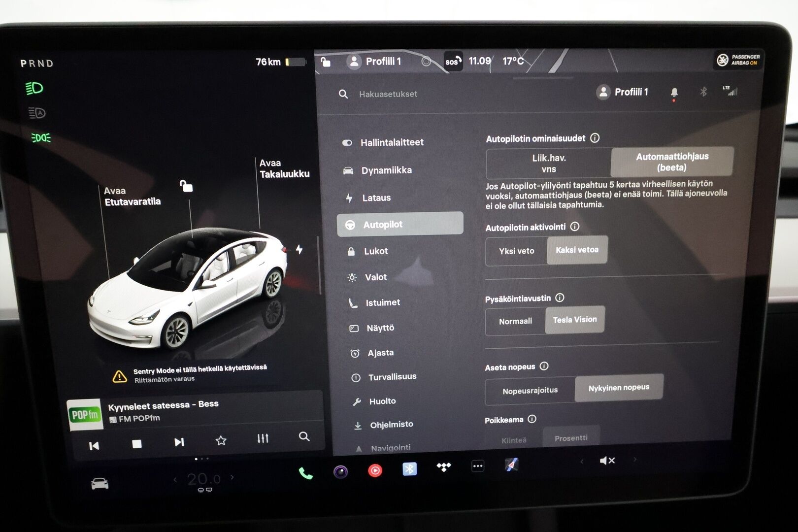Add current station to favorites star
The width and height of the screenshot is (798, 532).
tap(221, 440)
